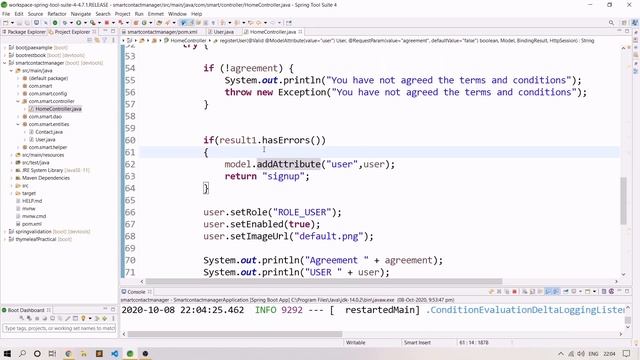Click the Search magnifier in top-right toolbar
This screenshot has height=360, width=640.
point(611,23)
